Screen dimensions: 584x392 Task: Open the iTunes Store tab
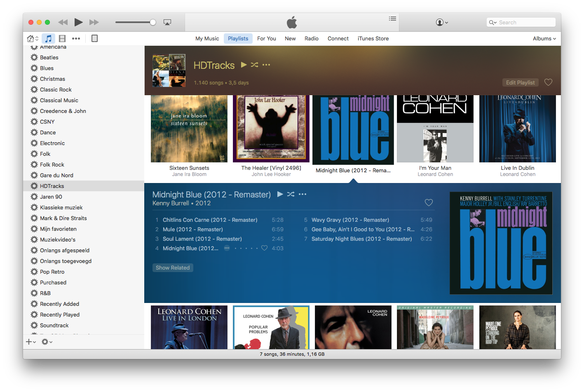[373, 38]
